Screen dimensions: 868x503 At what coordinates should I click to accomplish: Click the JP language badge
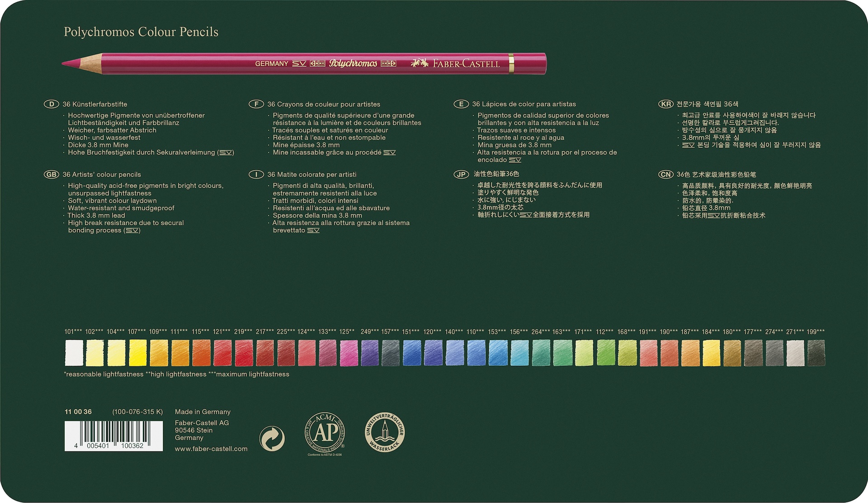coord(461,175)
